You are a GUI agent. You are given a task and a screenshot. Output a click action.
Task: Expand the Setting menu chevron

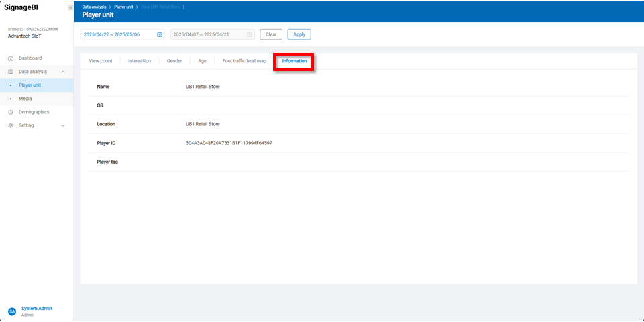(62, 125)
